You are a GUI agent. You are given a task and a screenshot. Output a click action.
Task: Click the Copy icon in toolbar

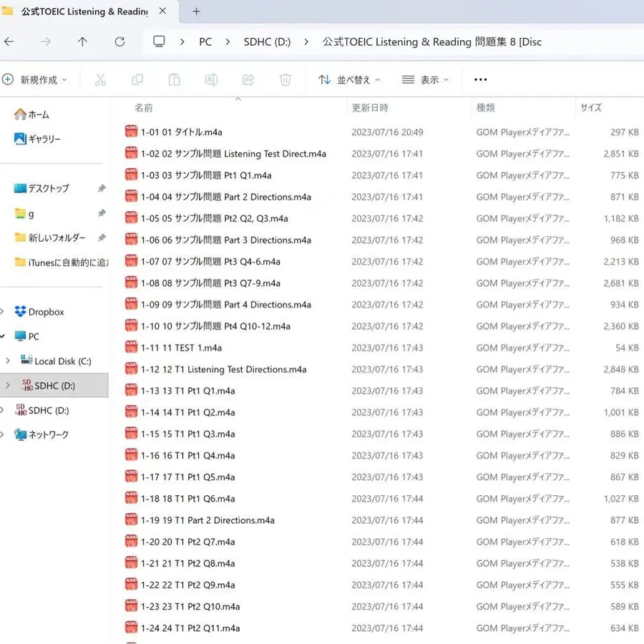[x=137, y=80]
